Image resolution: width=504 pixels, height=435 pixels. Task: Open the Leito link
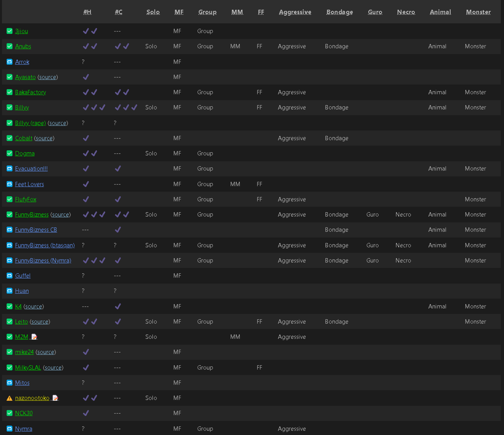tap(21, 322)
